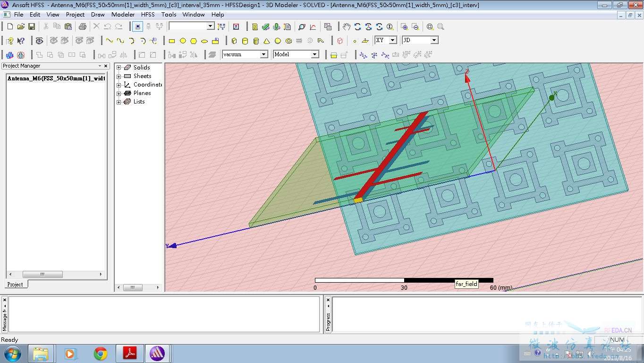Open the HFSS menu
Viewport: 644px width, 363px height.
(x=148, y=15)
